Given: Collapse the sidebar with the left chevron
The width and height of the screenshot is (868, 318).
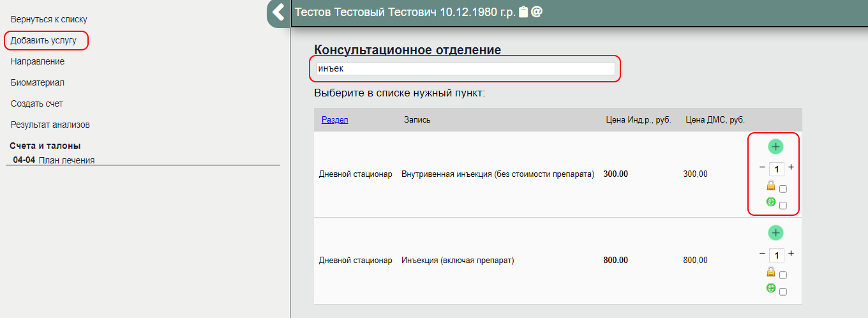Looking at the screenshot, I should 278,12.
